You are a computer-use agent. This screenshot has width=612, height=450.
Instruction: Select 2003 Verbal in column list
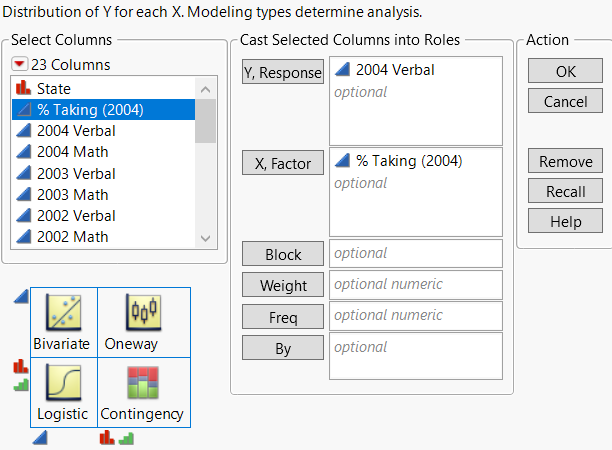[76, 173]
